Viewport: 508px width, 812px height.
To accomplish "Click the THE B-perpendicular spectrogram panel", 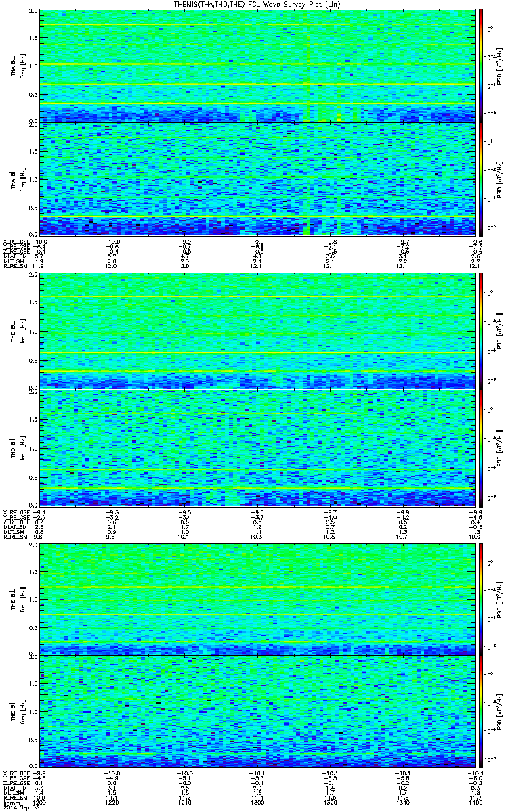I will pos(256,600).
